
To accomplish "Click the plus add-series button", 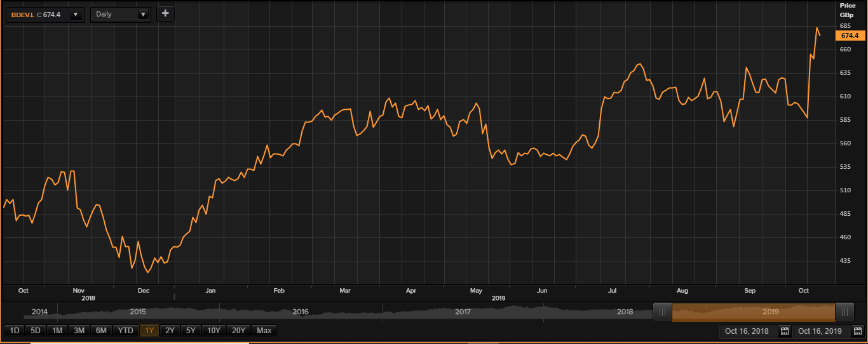I will pos(165,13).
